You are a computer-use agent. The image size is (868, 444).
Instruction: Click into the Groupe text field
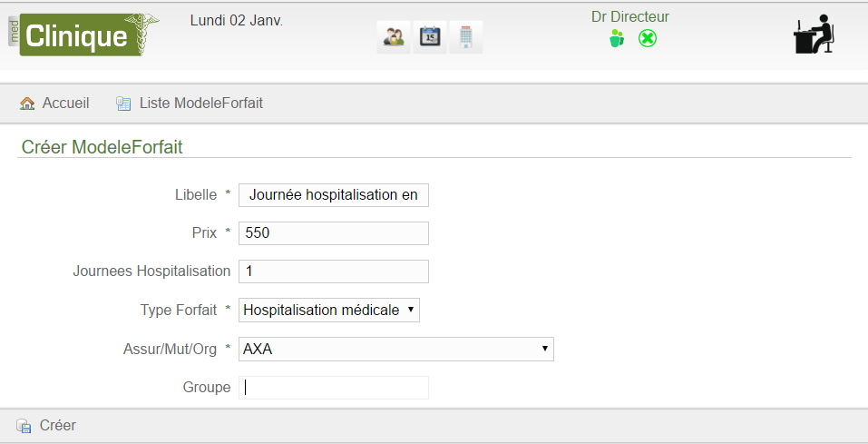tap(333, 388)
